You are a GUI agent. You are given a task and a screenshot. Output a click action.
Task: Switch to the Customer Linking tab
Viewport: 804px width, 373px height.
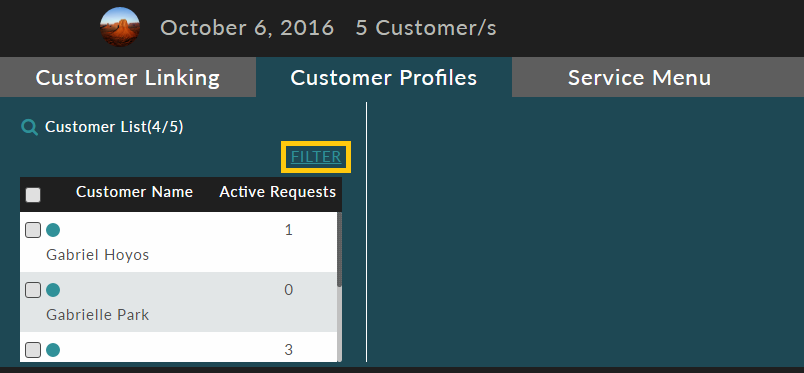(x=128, y=77)
